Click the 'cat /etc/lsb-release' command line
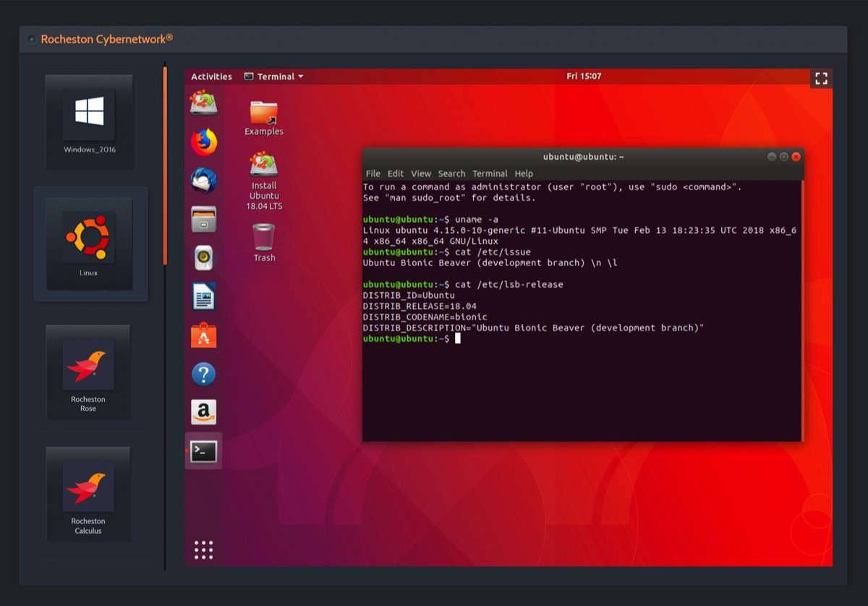 (x=463, y=284)
